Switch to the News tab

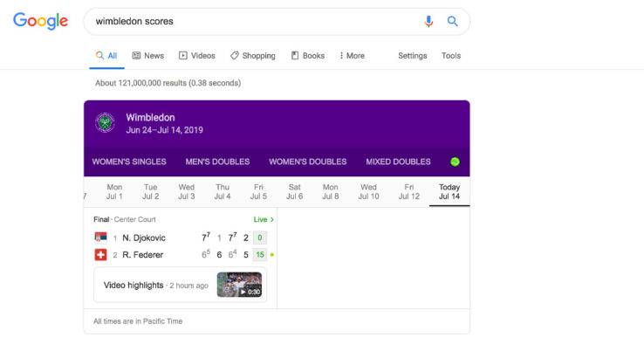coord(147,56)
